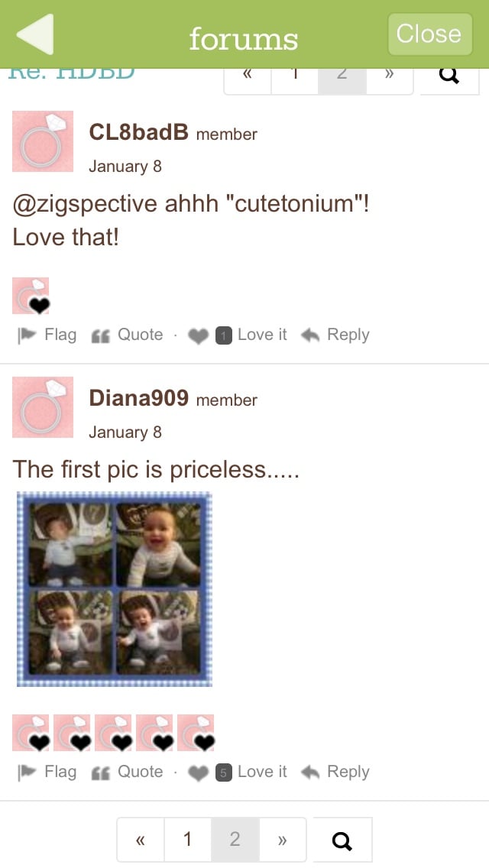The height and width of the screenshot is (868, 489).
Task: Flag Diana909's post
Action: 47,772
